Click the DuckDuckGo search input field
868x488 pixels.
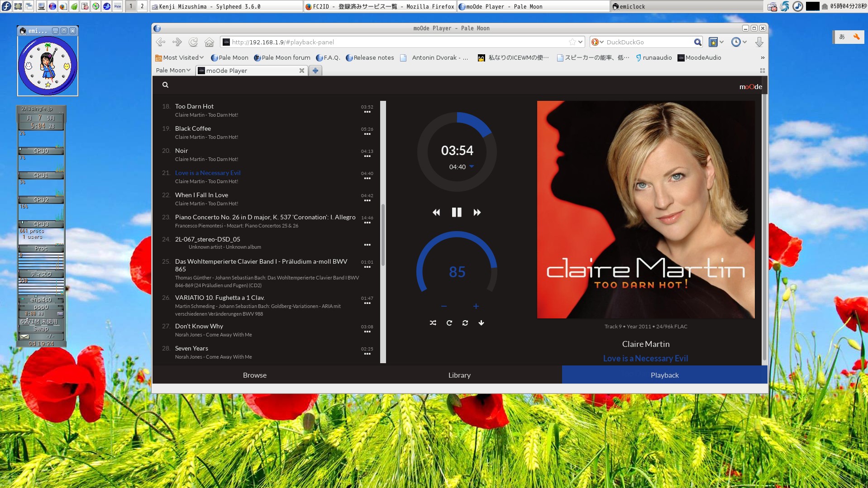click(x=647, y=42)
